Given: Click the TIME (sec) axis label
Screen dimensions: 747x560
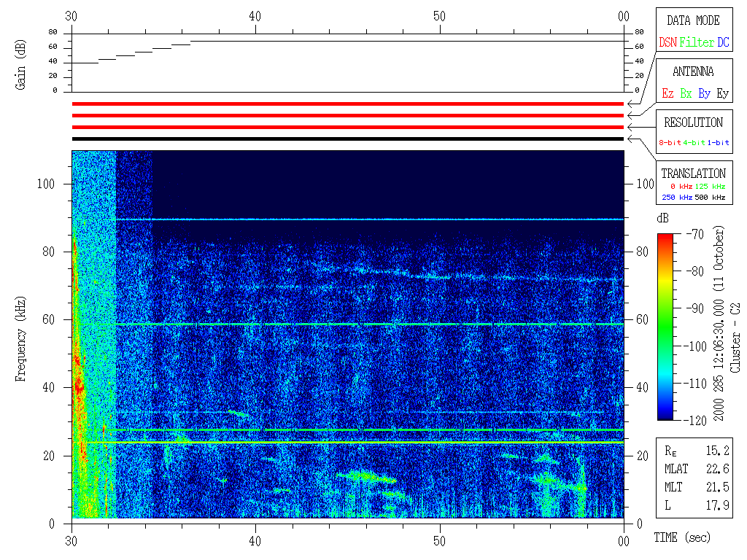Looking at the screenshot, I should pos(681,537).
